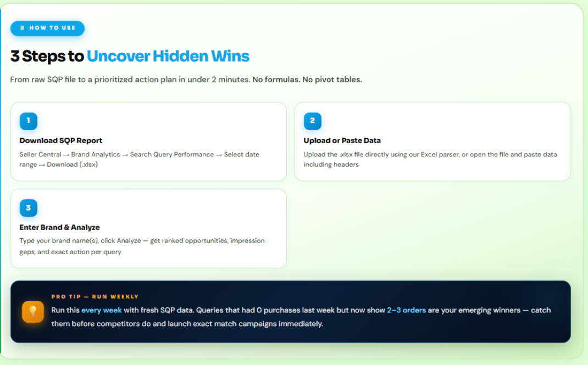Viewport: 588px width, 365px height.
Task: Click the "Uncover Hidden Wins" blue heading text
Action: (x=168, y=56)
